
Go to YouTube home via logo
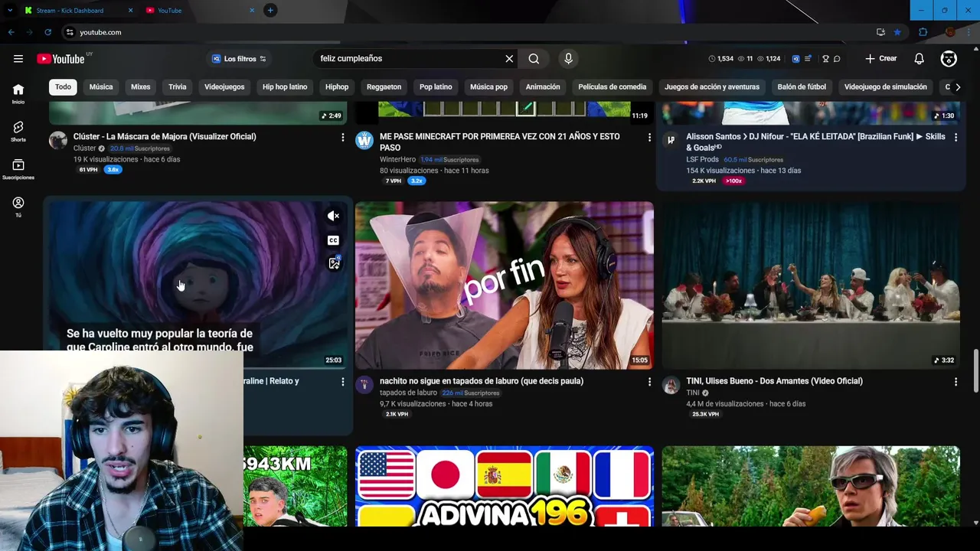[60, 59]
